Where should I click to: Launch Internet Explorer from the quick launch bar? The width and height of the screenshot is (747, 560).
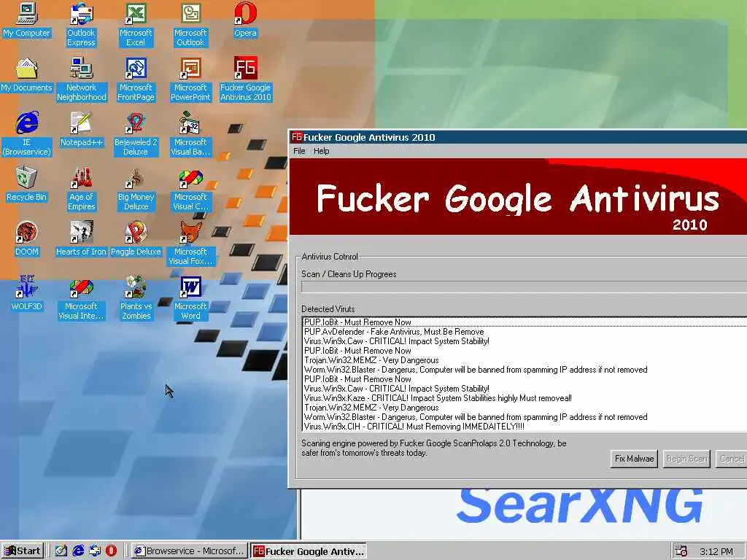(78, 551)
